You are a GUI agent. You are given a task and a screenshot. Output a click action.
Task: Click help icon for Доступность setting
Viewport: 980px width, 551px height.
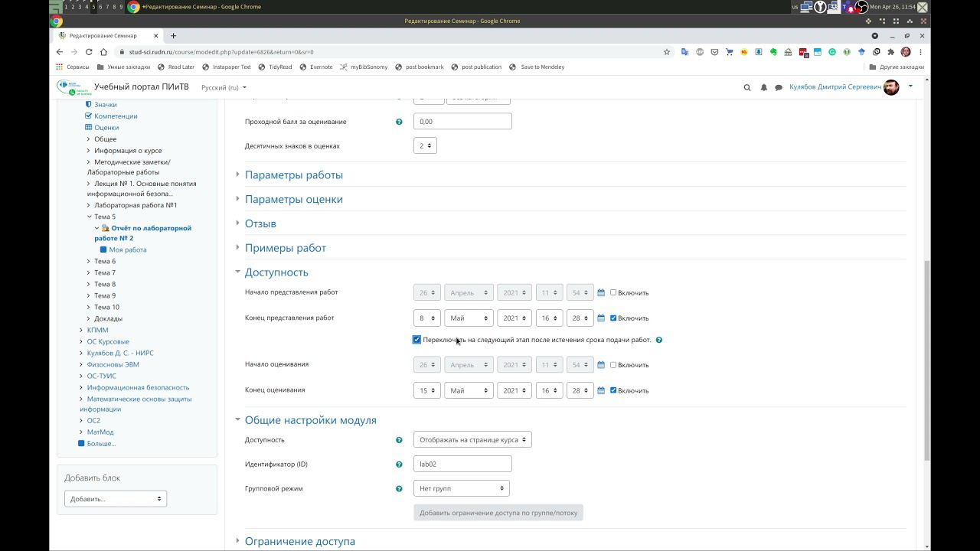pyautogui.click(x=399, y=440)
